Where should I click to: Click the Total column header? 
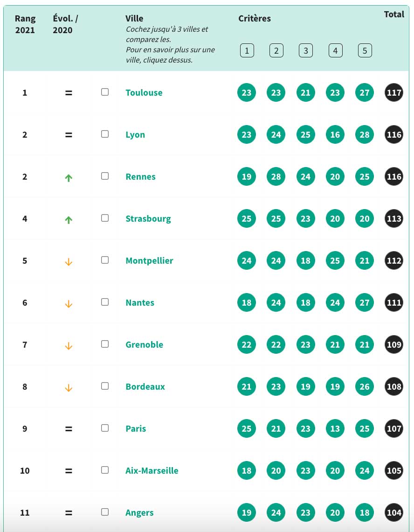tap(394, 14)
